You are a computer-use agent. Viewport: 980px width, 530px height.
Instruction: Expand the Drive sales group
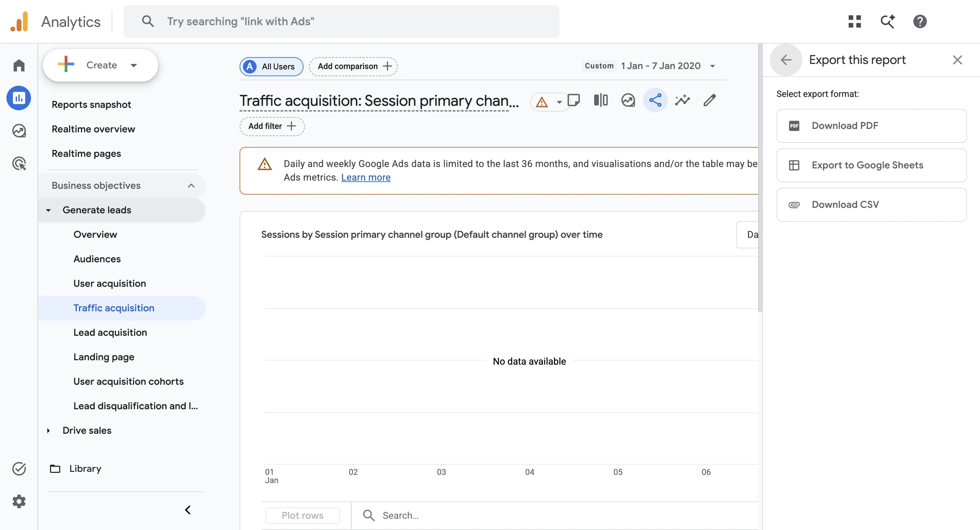48,430
